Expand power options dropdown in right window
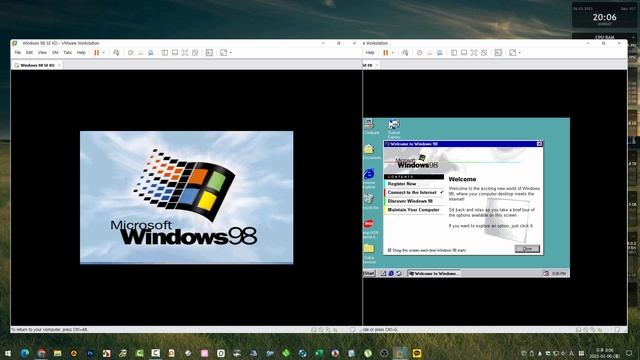 [x=392, y=53]
